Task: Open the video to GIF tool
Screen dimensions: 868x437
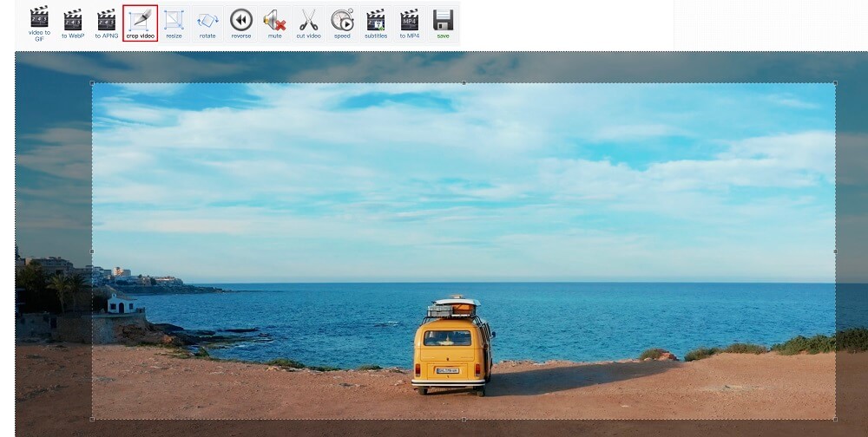Action: point(39,23)
